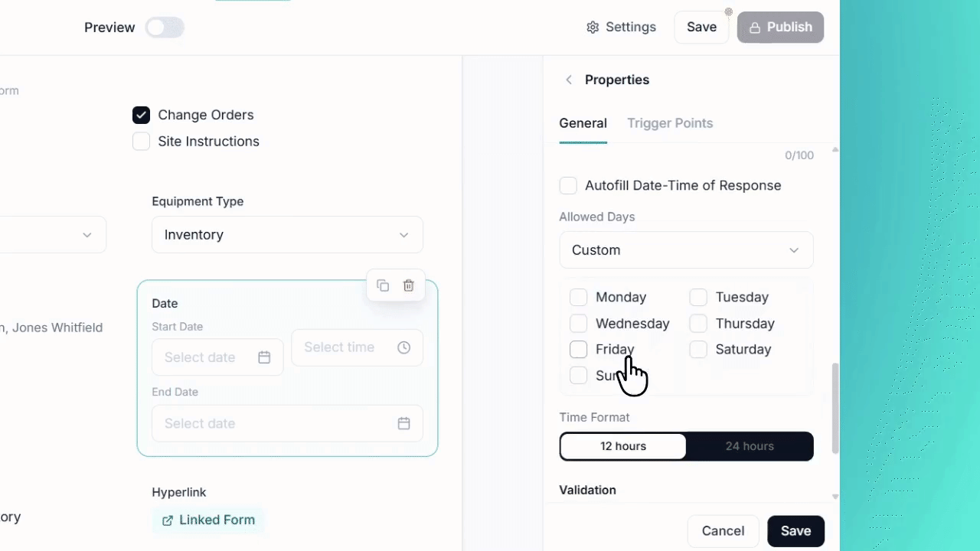Click the Cancel button in Properties
This screenshot has width=980, height=551.
[x=723, y=531]
